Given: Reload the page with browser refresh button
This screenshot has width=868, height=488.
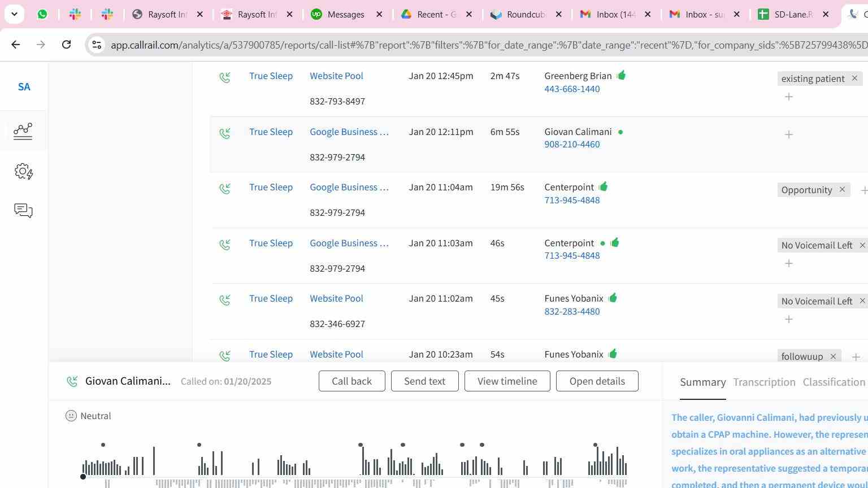Looking at the screenshot, I should (x=66, y=44).
